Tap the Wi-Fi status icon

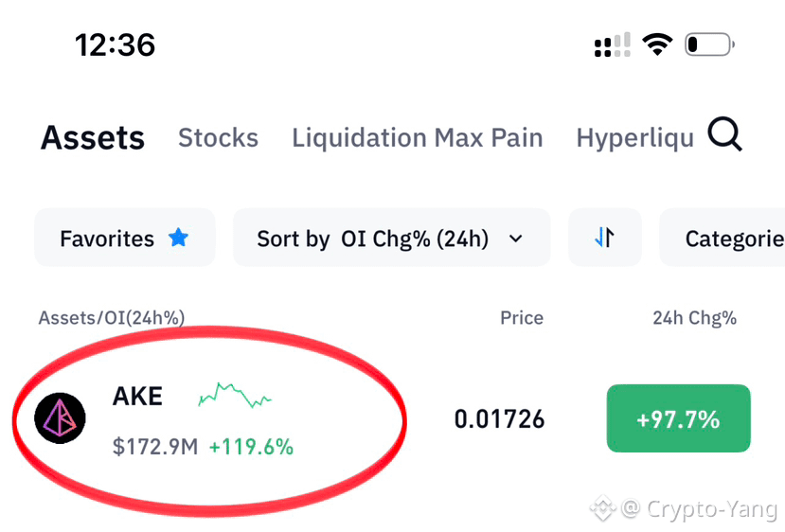click(657, 44)
